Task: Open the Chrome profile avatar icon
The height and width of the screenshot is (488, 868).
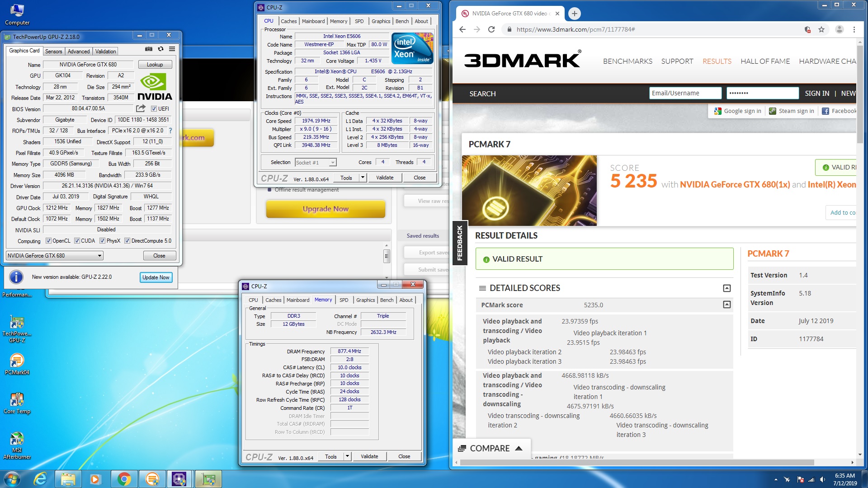Action: pyautogui.click(x=840, y=29)
